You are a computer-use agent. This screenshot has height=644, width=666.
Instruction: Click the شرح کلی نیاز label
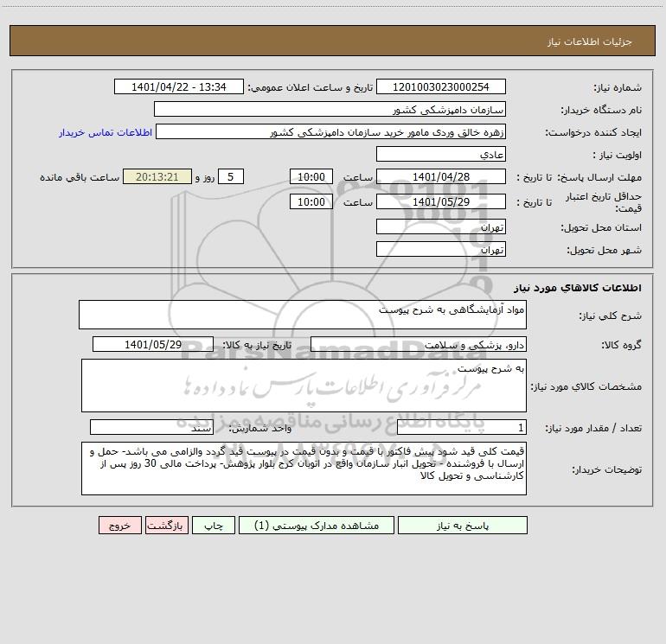(611, 316)
